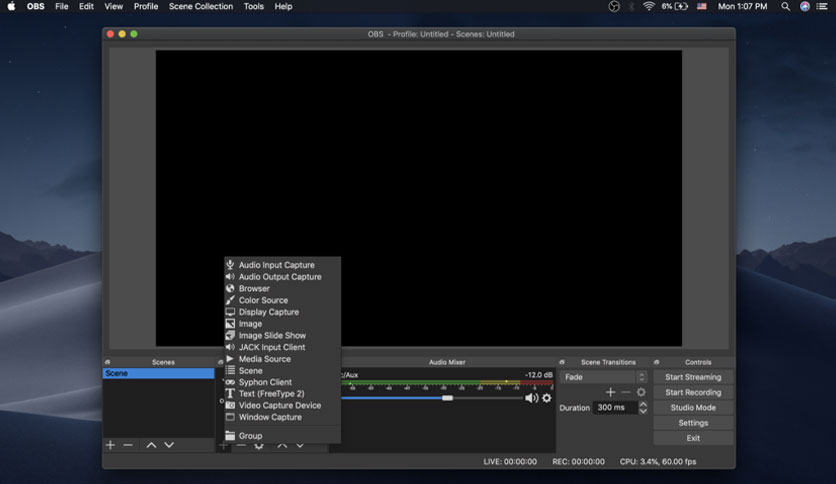Click the Exit button
The height and width of the screenshot is (484, 836).
[x=693, y=438]
